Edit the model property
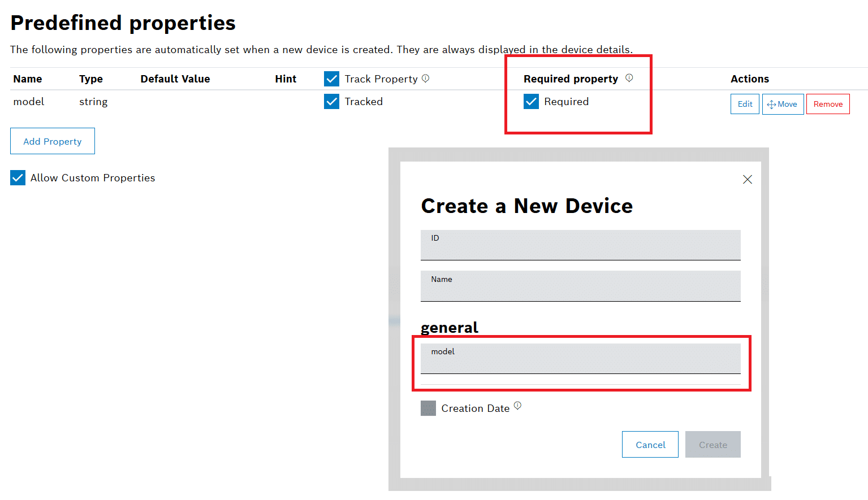Viewport: 868px width, 500px height. pos(745,104)
